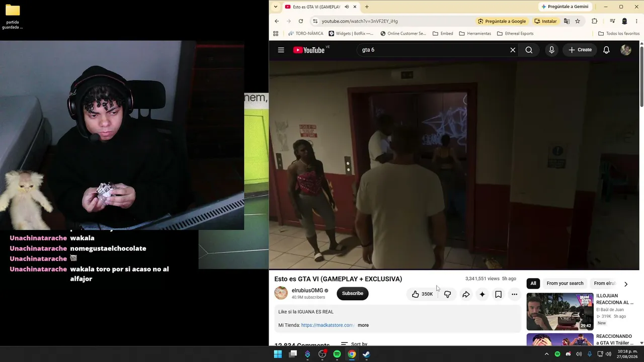Open Chrome's three-dot menu
Image resolution: width=644 pixels, height=362 pixels.
(636, 21)
